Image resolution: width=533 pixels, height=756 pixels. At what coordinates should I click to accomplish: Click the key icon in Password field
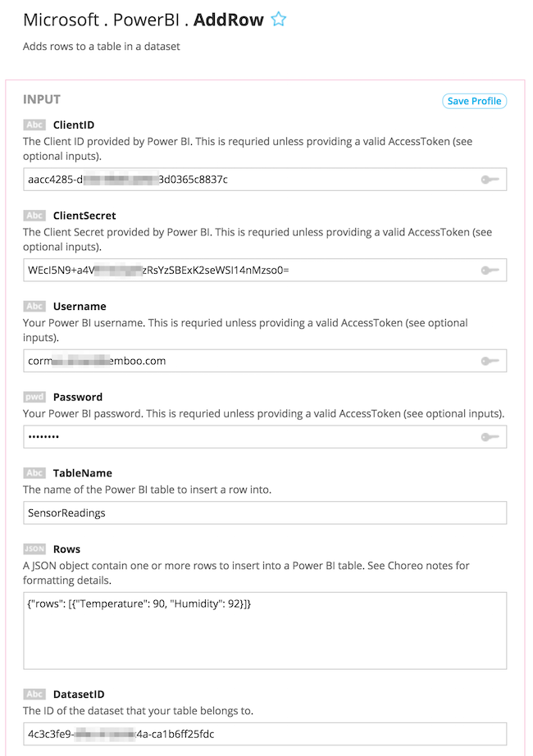[490, 437]
